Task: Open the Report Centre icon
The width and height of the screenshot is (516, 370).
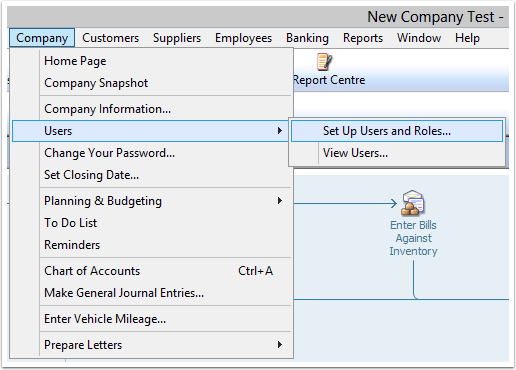Action: pos(324,62)
